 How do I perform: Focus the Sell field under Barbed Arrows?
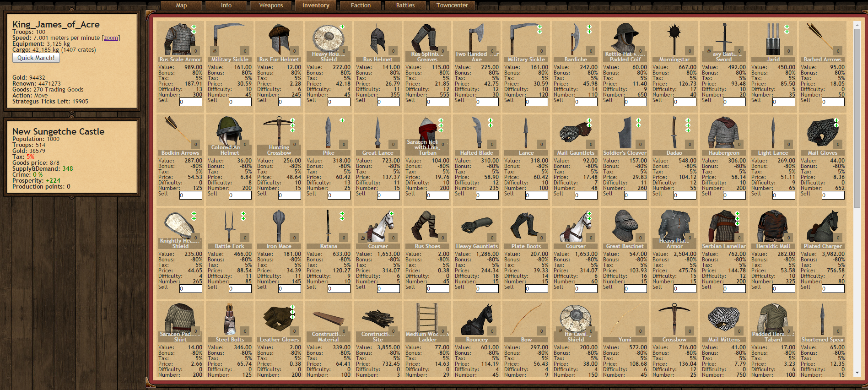(x=833, y=102)
